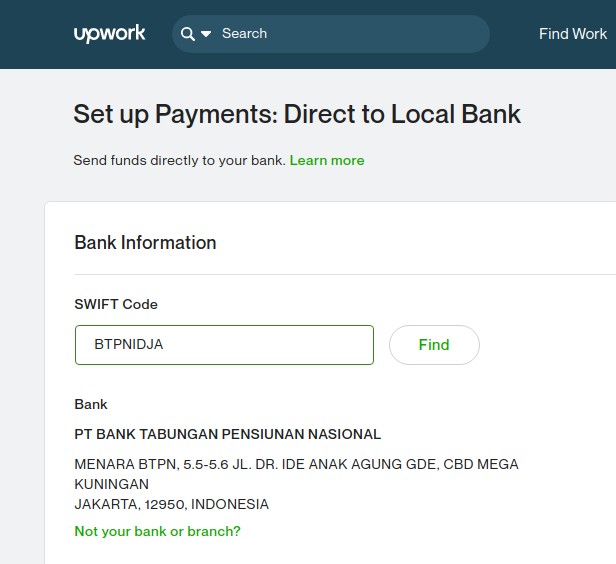Focus the top Search field
616x564 pixels.
click(340, 34)
